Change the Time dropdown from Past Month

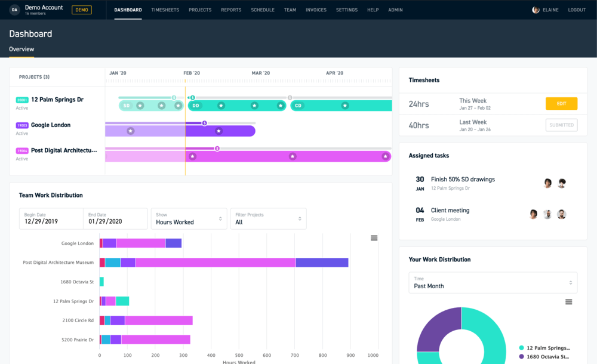[492, 282]
